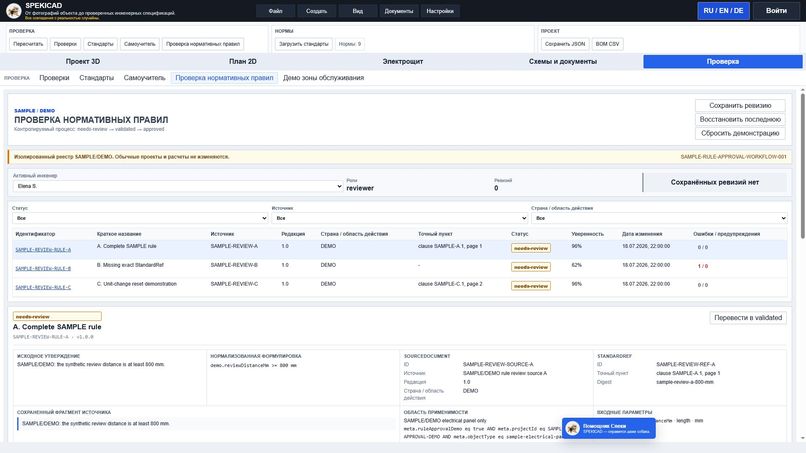Select the Демо зоны обслуживания subtab
The width and height of the screenshot is (806, 453).
[323, 78]
